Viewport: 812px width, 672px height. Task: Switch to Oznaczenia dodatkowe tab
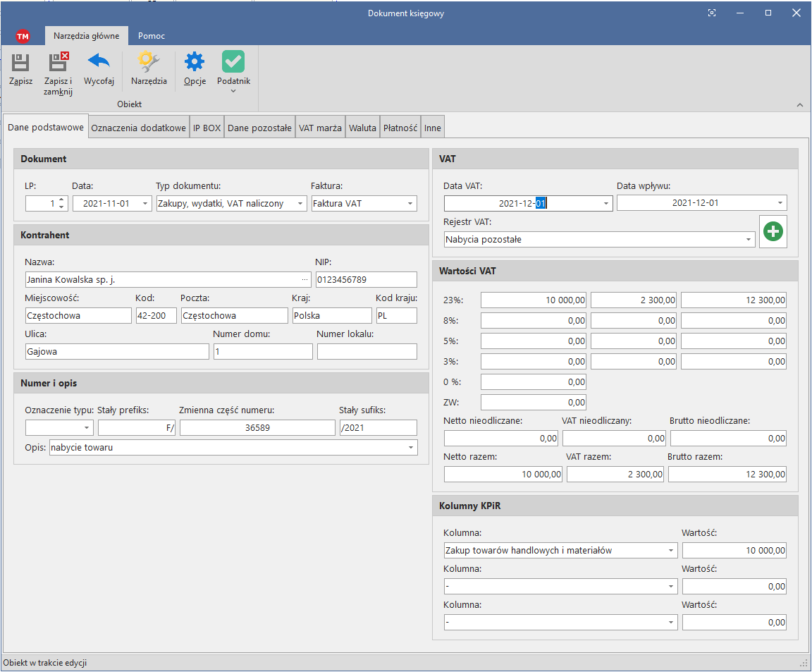139,128
